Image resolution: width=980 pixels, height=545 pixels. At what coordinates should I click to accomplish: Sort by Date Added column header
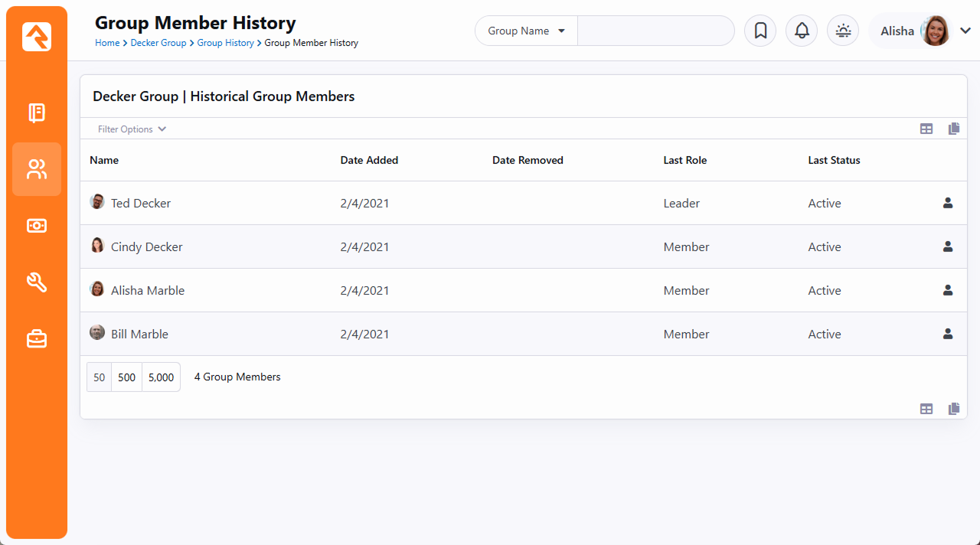[x=369, y=161]
